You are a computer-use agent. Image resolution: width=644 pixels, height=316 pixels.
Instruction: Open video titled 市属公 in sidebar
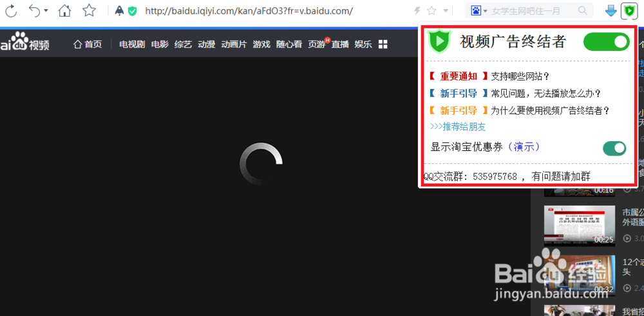633,217
